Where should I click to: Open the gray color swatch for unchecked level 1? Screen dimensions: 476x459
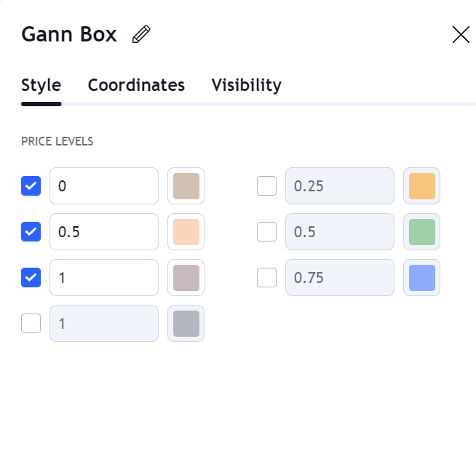[186, 323]
